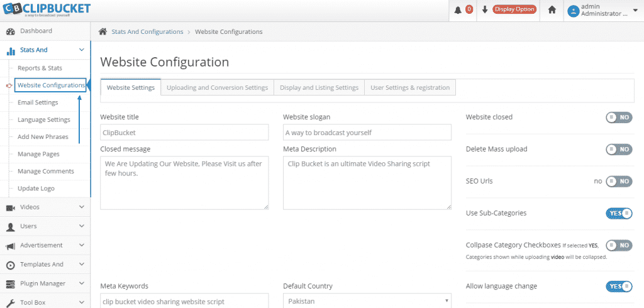Click the Dashboard gauge icon
Image resolution: width=644 pixels, height=308 pixels.
(11, 31)
